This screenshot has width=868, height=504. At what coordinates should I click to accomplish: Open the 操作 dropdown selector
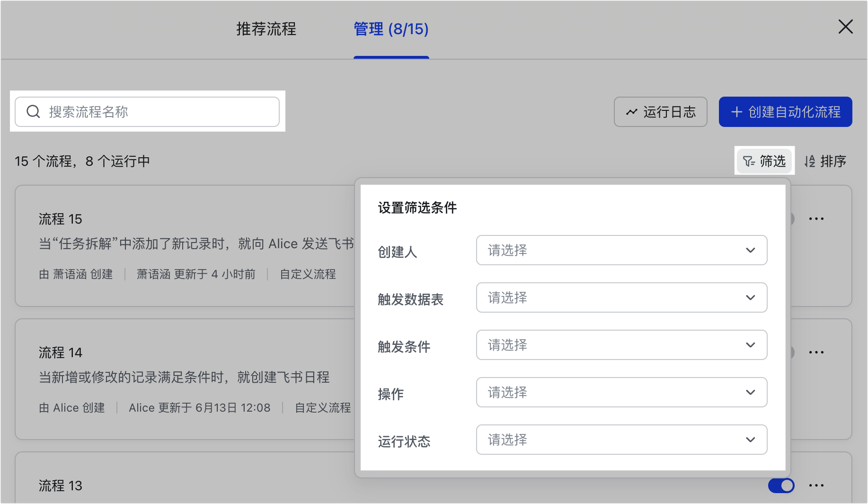[x=621, y=392]
